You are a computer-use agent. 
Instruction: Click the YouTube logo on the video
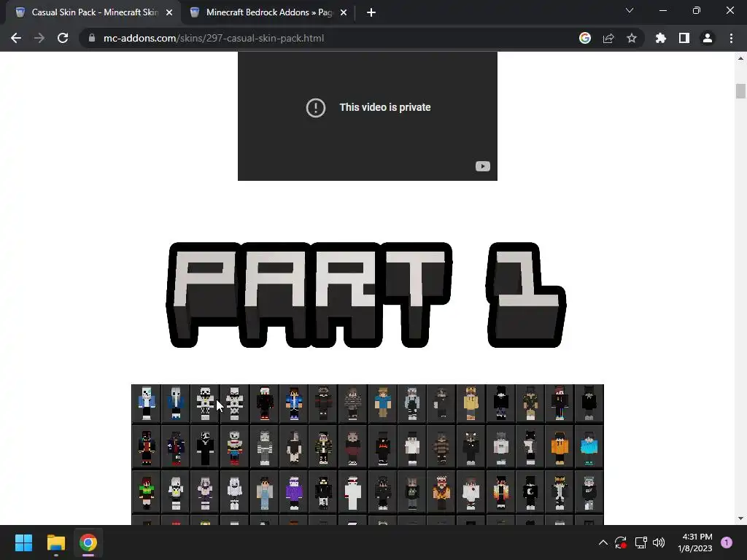483,166
